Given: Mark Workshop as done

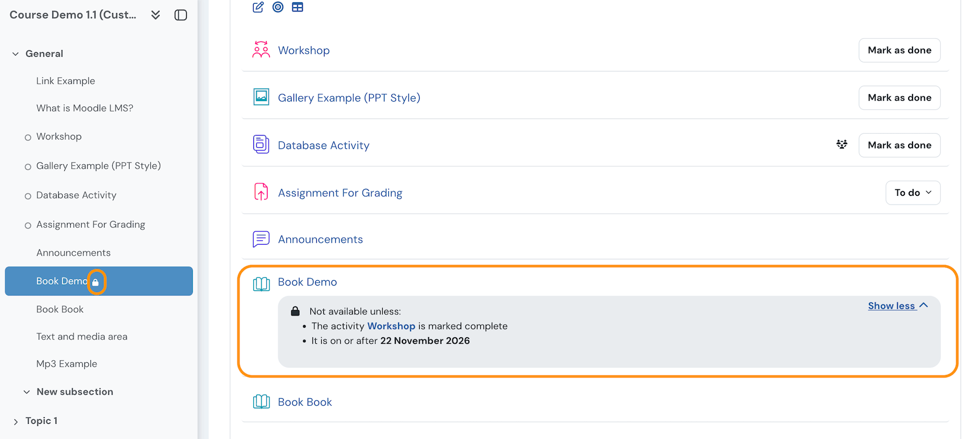Looking at the screenshot, I should point(899,50).
